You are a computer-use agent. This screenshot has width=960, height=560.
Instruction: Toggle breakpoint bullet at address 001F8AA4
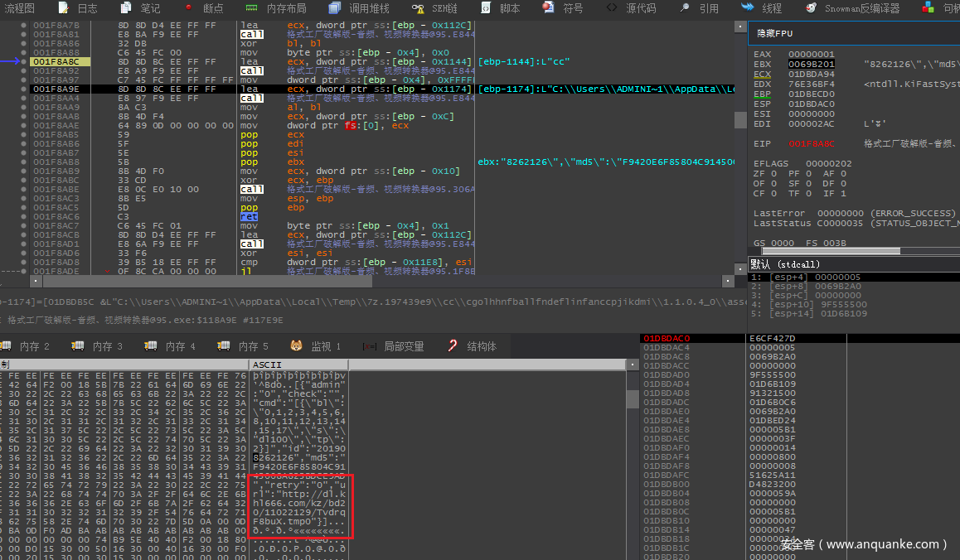click(x=24, y=98)
